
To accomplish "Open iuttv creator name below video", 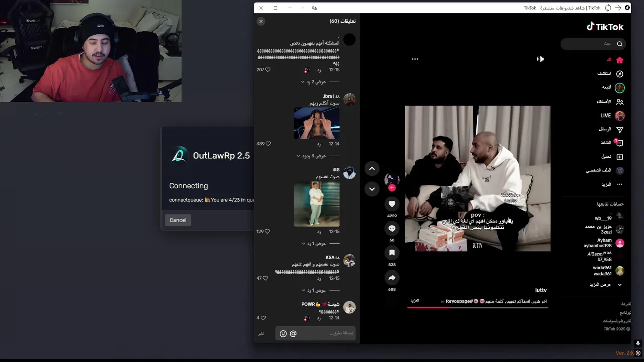I will pos(541,290).
